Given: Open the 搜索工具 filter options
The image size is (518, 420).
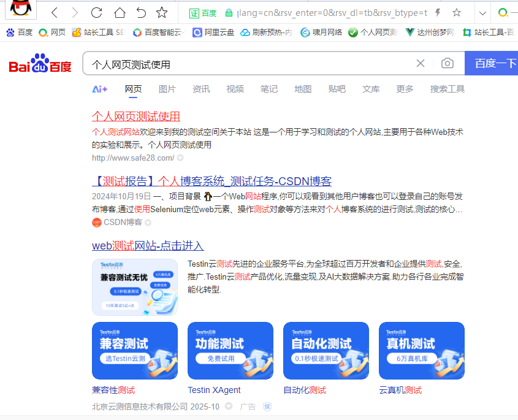Looking at the screenshot, I should [447, 89].
